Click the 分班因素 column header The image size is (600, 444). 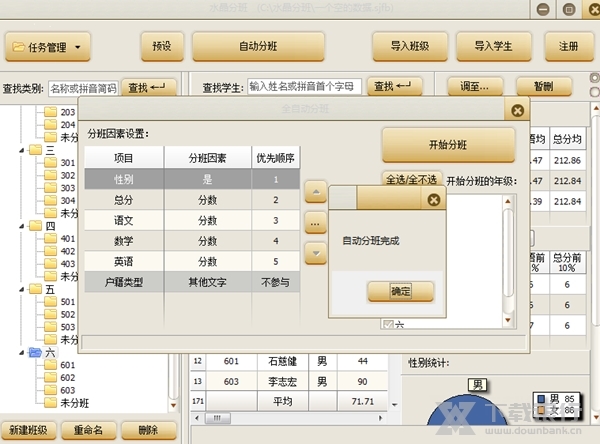207,158
